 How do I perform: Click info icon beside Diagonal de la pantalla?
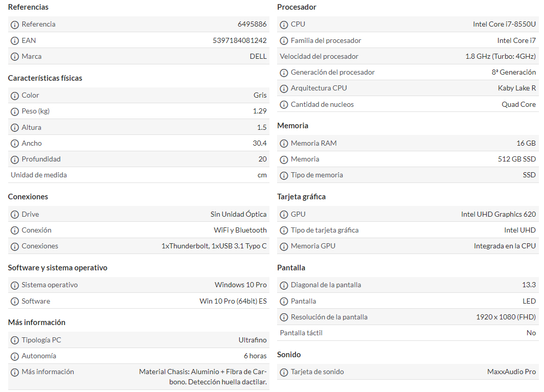pos(284,286)
